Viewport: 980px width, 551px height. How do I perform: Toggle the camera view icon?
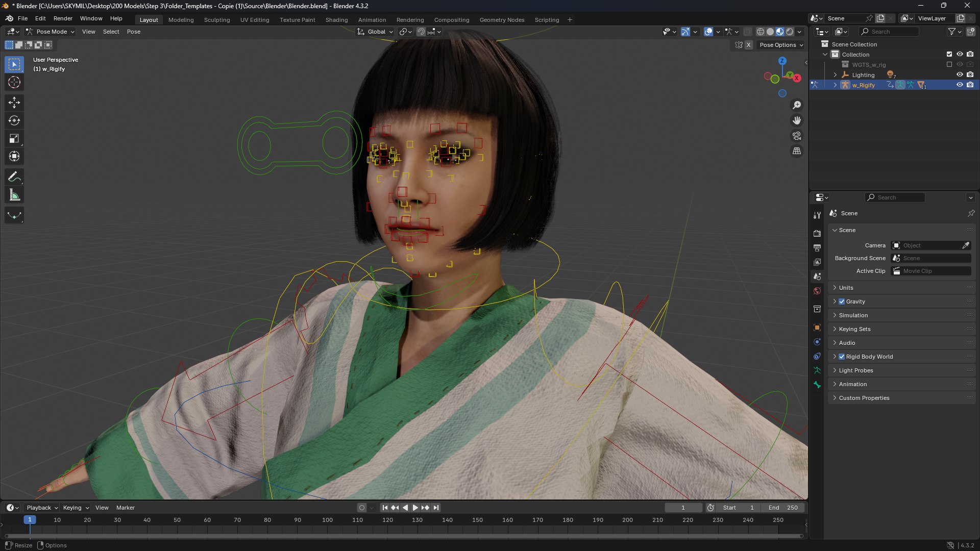pyautogui.click(x=797, y=136)
